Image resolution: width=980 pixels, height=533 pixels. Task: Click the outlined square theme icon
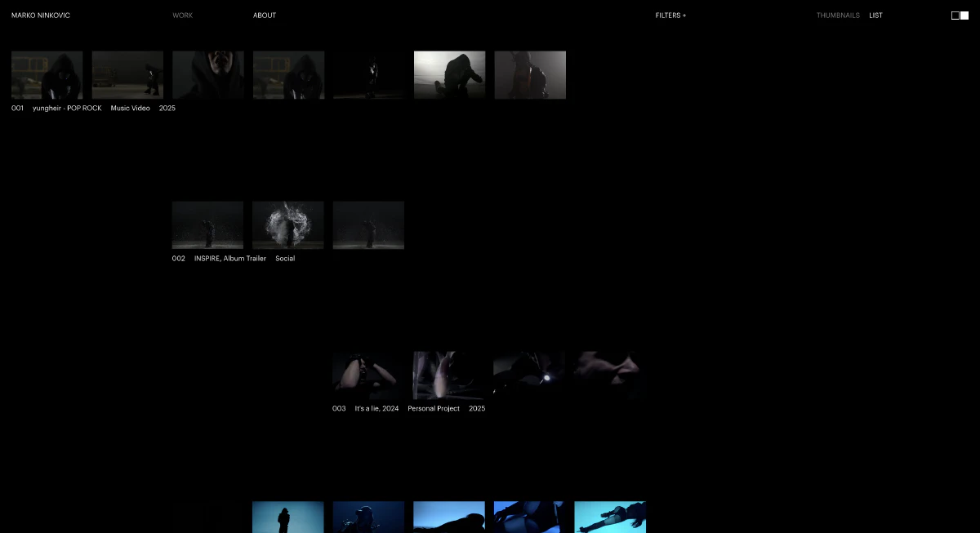[x=955, y=16]
